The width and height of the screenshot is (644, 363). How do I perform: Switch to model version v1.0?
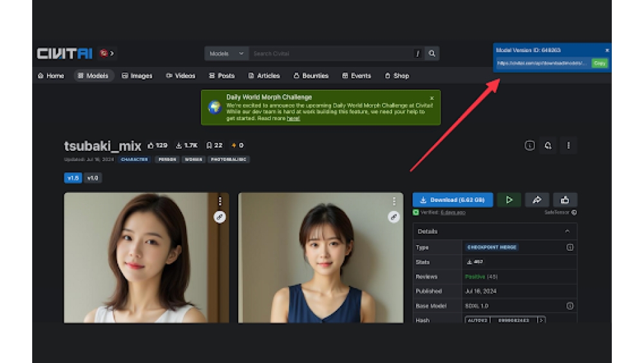[93, 178]
